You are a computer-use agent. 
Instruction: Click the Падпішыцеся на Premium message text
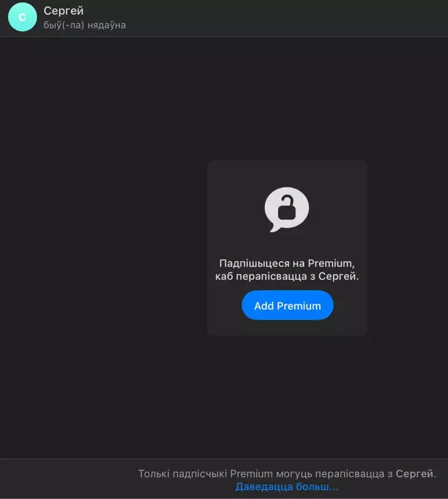(x=286, y=263)
